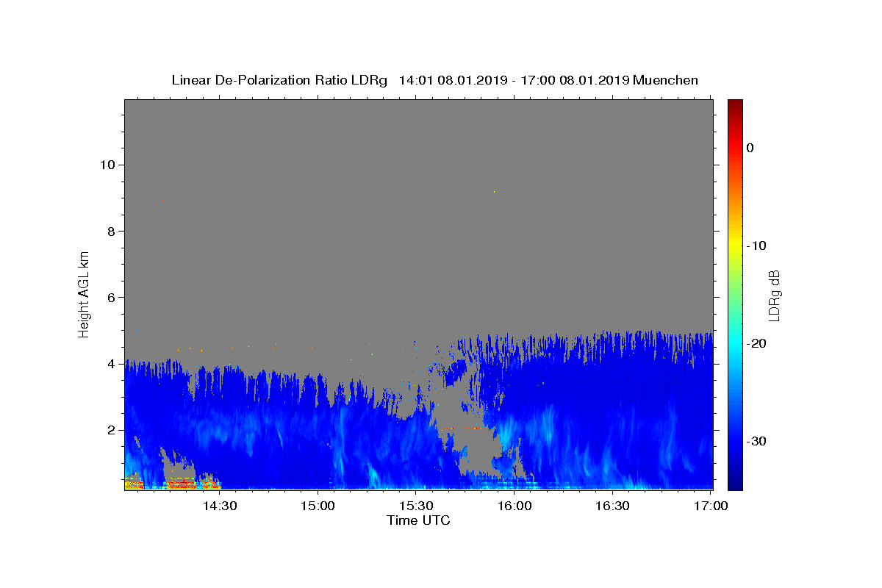
Task: Click the 'Time UTC' axis title
Action: pos(418,521)
